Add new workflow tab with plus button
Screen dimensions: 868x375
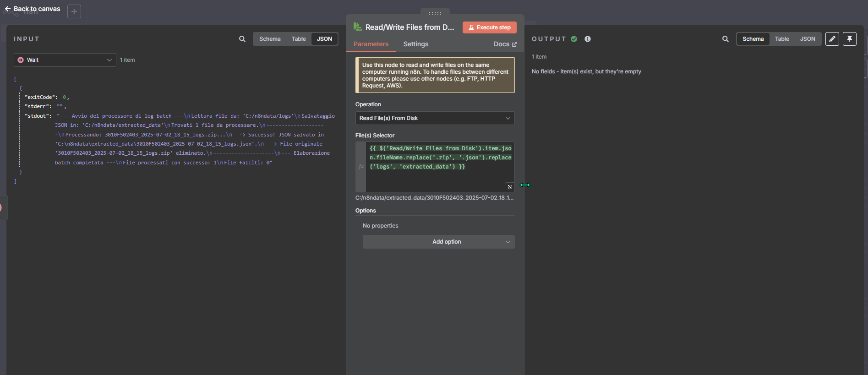(74, 11)
